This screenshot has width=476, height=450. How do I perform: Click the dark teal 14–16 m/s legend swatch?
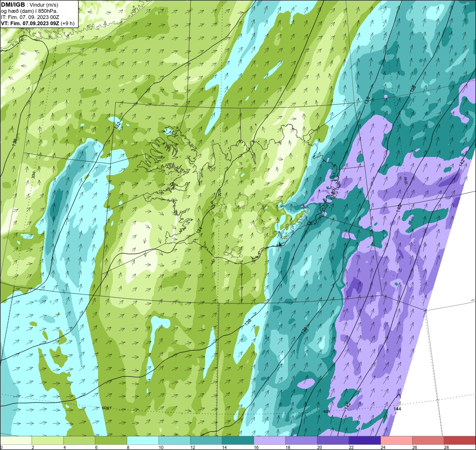click(238, 440)
